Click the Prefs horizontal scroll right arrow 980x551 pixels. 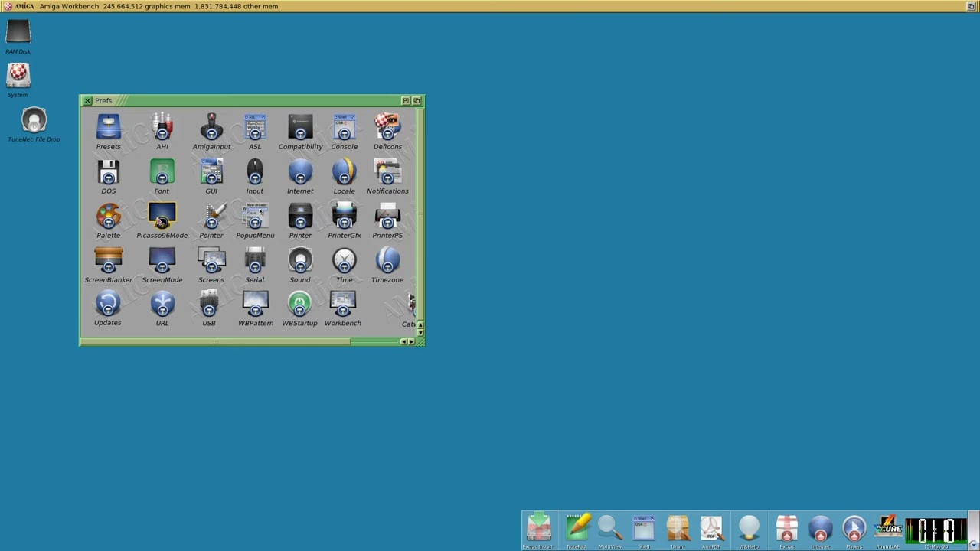point(412,342)
